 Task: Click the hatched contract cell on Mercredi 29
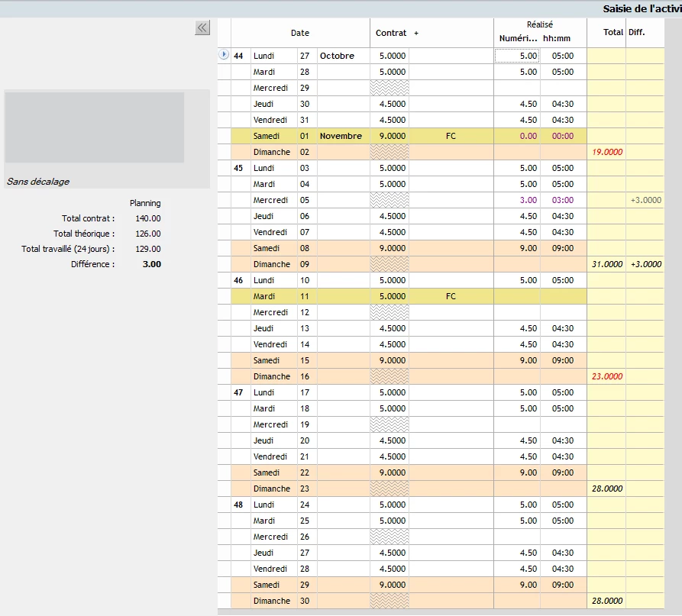(389, 88)
